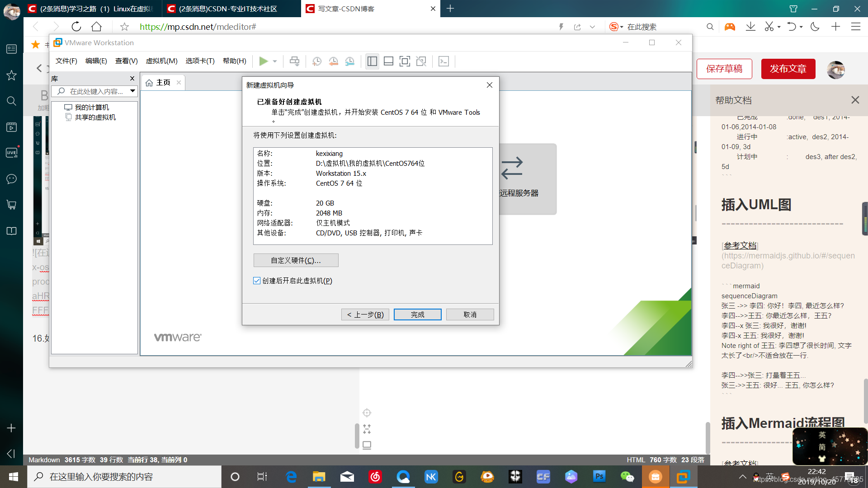
Task: Open the LIVE icon in browser sidebar
Action: click(11, 153)
